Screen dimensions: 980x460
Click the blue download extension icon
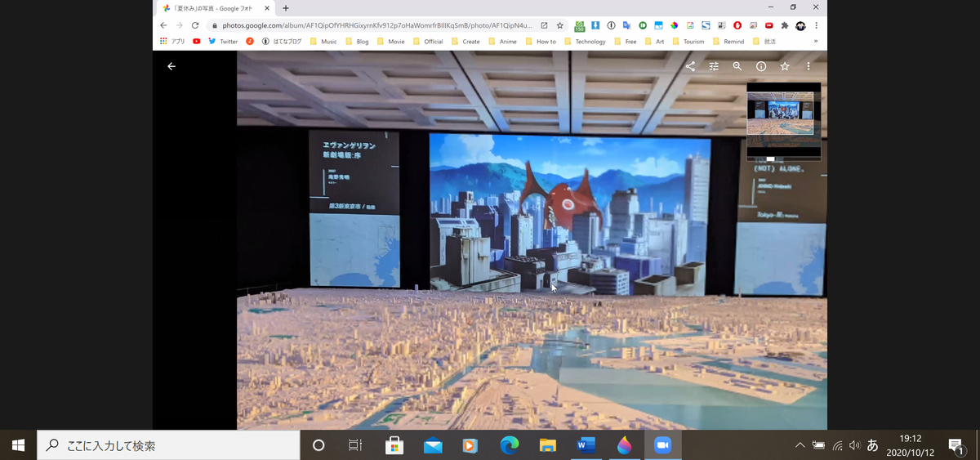click(596, 25)
